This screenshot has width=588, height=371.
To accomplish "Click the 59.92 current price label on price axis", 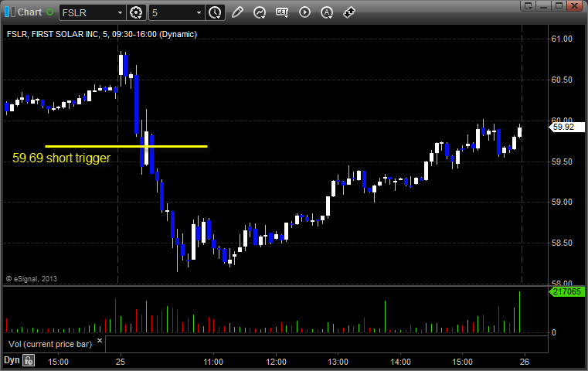I will coord(566,128).
